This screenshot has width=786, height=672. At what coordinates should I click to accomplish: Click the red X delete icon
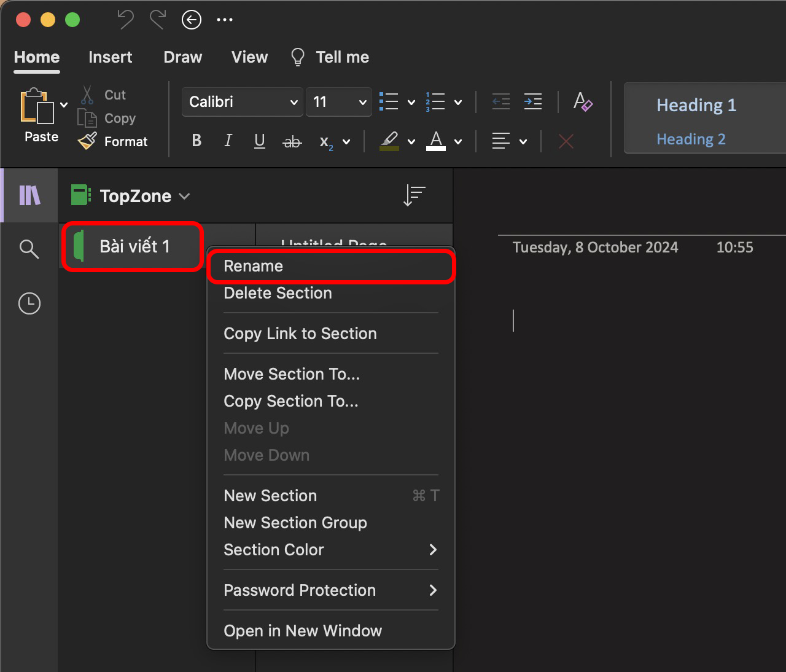(x=566, y=142)
